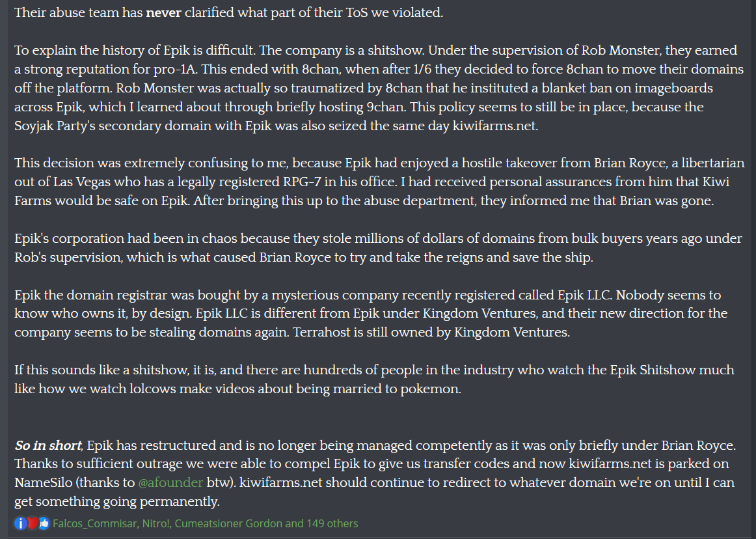Click kiwifarms.net in the Soyjak Party sentence
This screenshot has width=756, height=539.
tap(495, 126)
